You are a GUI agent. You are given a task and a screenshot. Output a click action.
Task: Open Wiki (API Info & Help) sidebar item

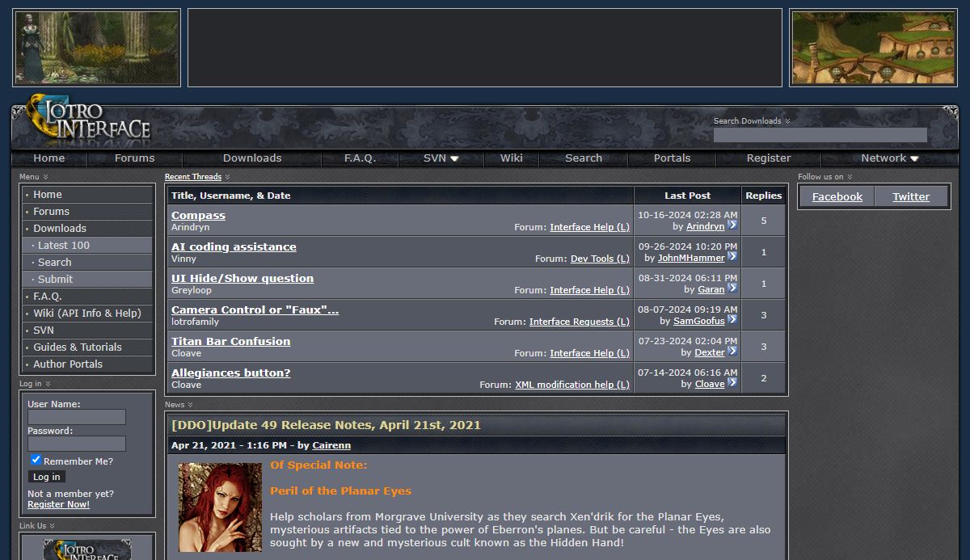(x=87, y=313)
